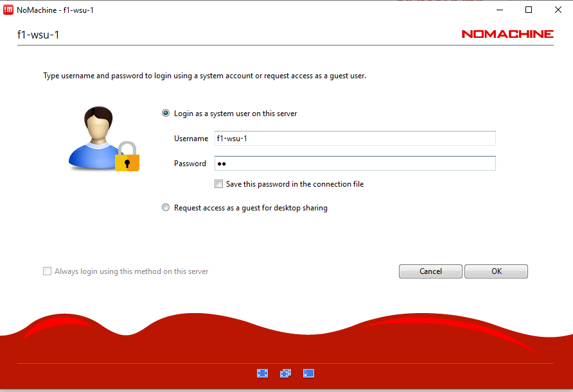The height and width of the screenshot is (392, 573).
Task: Click the NoMachine logo in top right corner
Action: [507, 34]
